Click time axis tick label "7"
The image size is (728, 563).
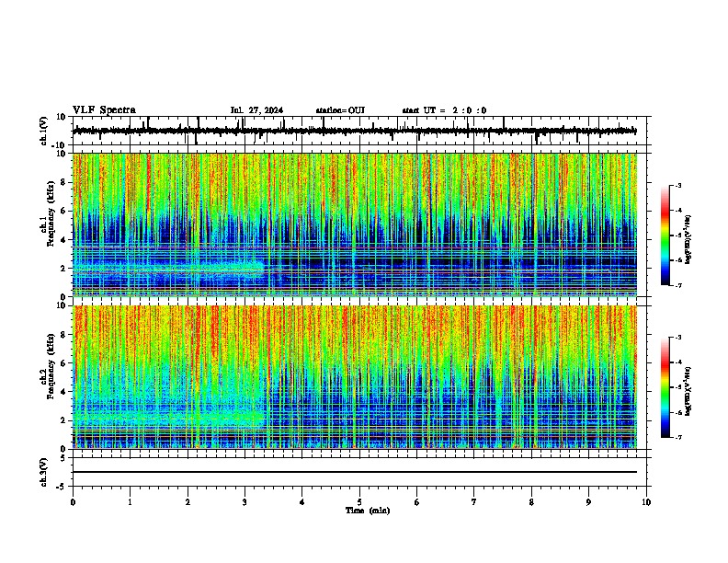pyautogui.click(x=474, y=502)
